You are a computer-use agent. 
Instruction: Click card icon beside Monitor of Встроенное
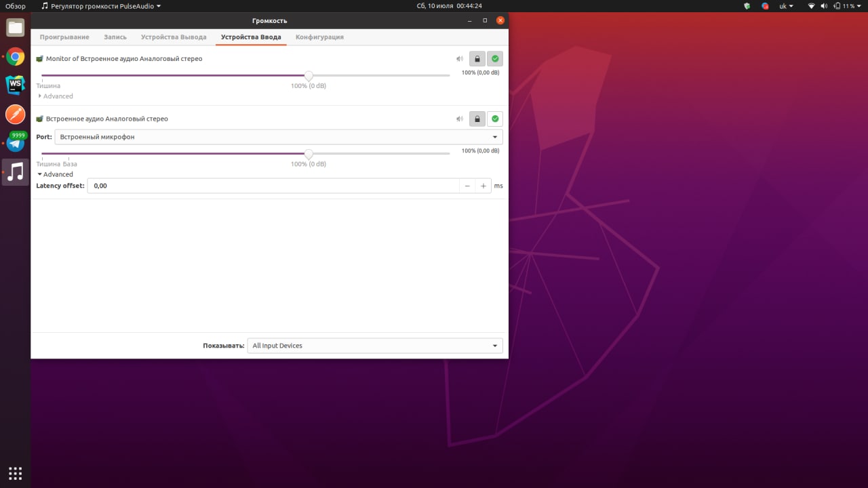pos(40,59)
